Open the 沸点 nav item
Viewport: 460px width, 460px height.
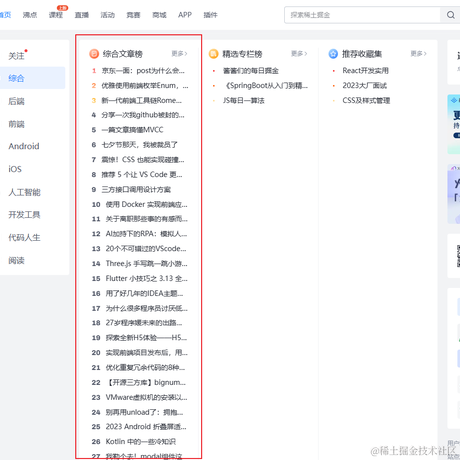tap(30, 15)
